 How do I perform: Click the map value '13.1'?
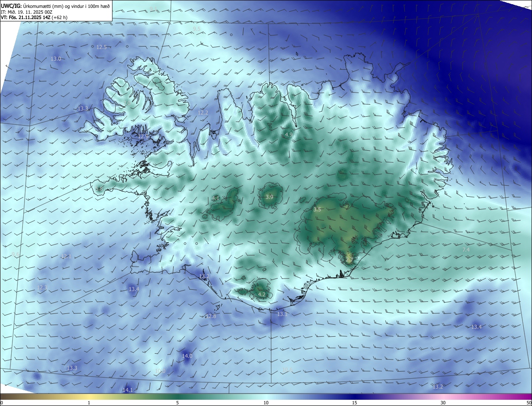tap(282, 314)
